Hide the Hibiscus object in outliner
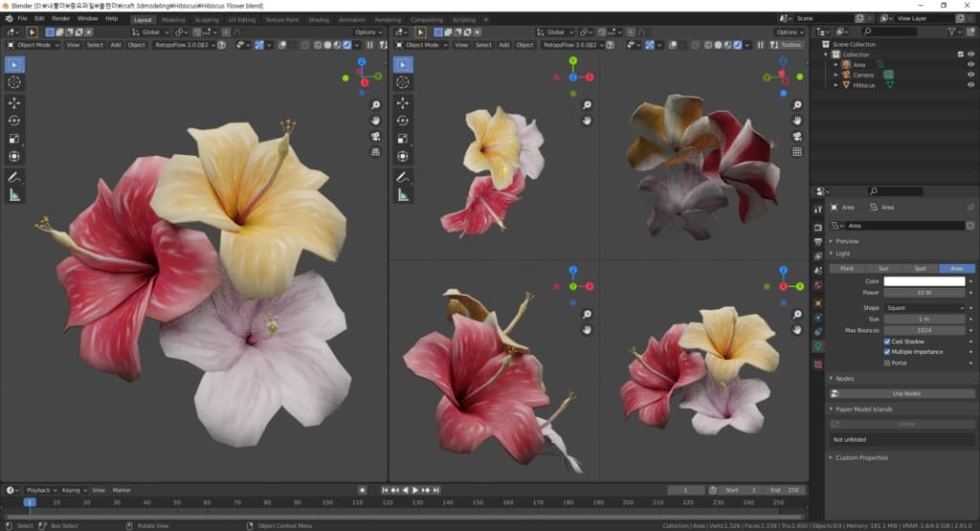 (972, 85)
